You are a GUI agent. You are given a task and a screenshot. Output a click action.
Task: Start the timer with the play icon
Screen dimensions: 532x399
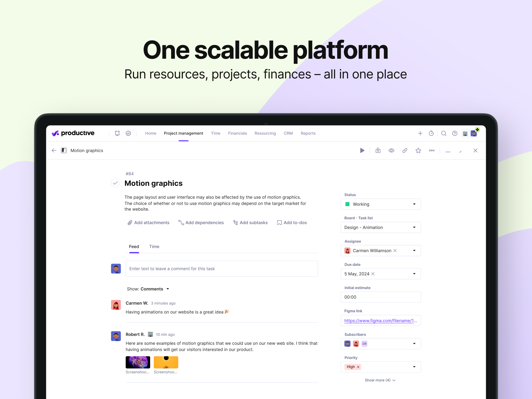click(362, 150)
